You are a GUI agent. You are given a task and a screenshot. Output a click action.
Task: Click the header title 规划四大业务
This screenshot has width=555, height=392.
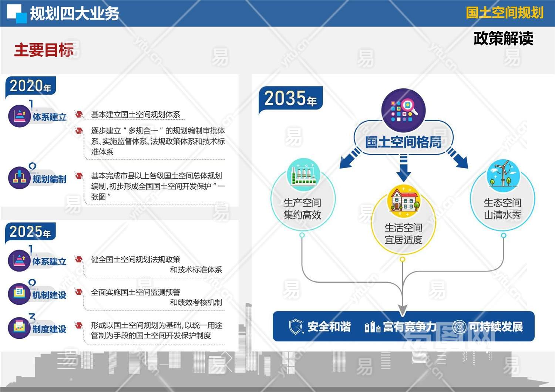click(75, 14)
